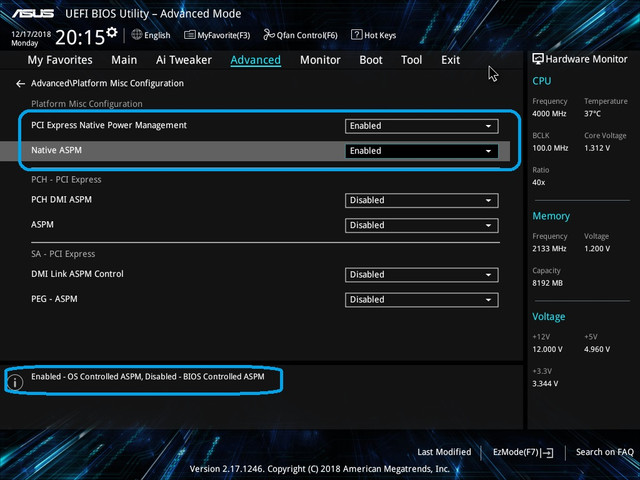Switch to the Main tab
The width and height of the screenshot is (640, 480).
click(x=124, y=60)
